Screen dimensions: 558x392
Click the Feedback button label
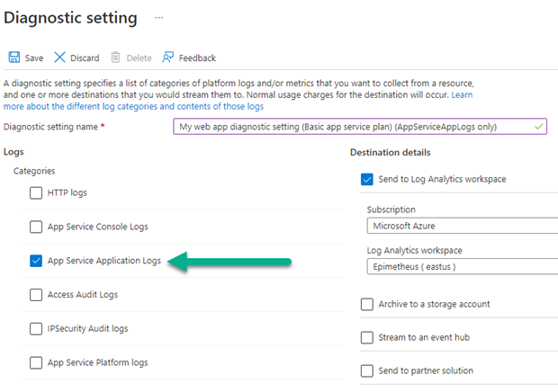pyautogui.click(x=197, y=58)
